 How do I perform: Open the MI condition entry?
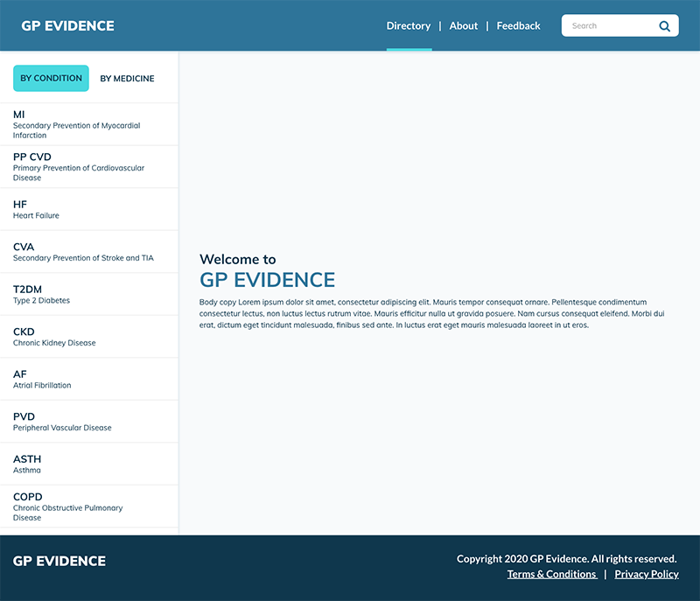tap(89, 124)
